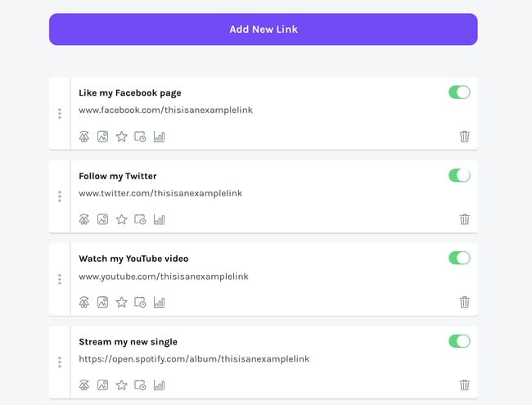Viewport: 532px width, 405px height.
Task: View analytics for Spotify single link
Action: pyautogui.click(x=159, y=385)
